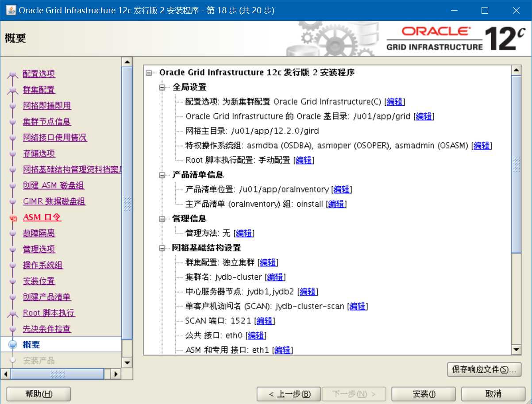This screenshot has height=404, width=532.
Task: Collapse the Oracle Grid Infrastructure root node
Action: pos(149,73)
